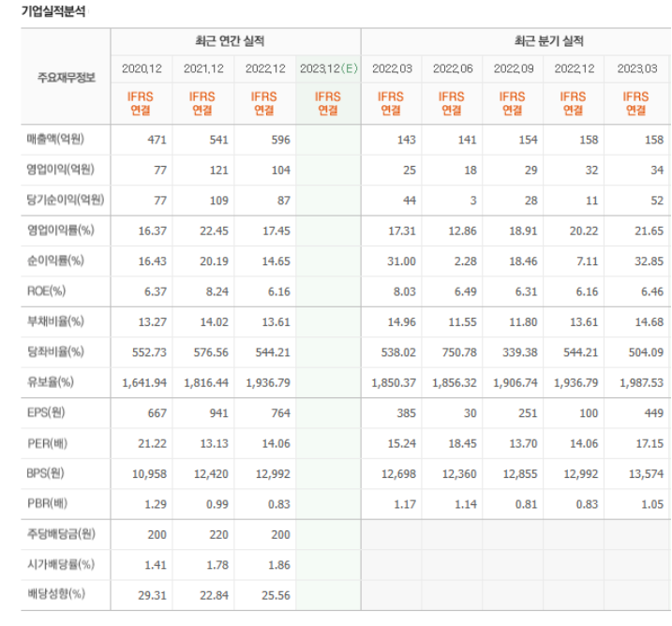Click the 영업이익(억원) row label

(x=60, y=170)
